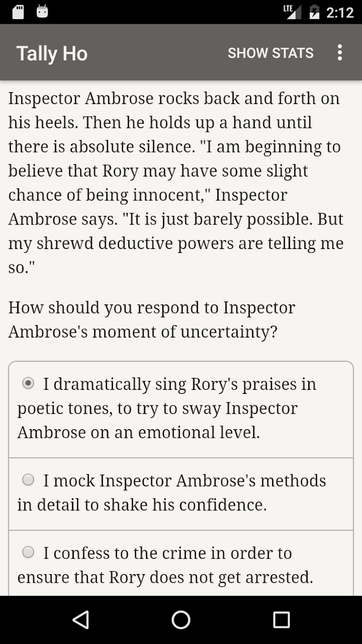The image size is (362, 644).
Task: Tap the SHOW STATS button
Action: pyautogui.click(x=270, y=53)
